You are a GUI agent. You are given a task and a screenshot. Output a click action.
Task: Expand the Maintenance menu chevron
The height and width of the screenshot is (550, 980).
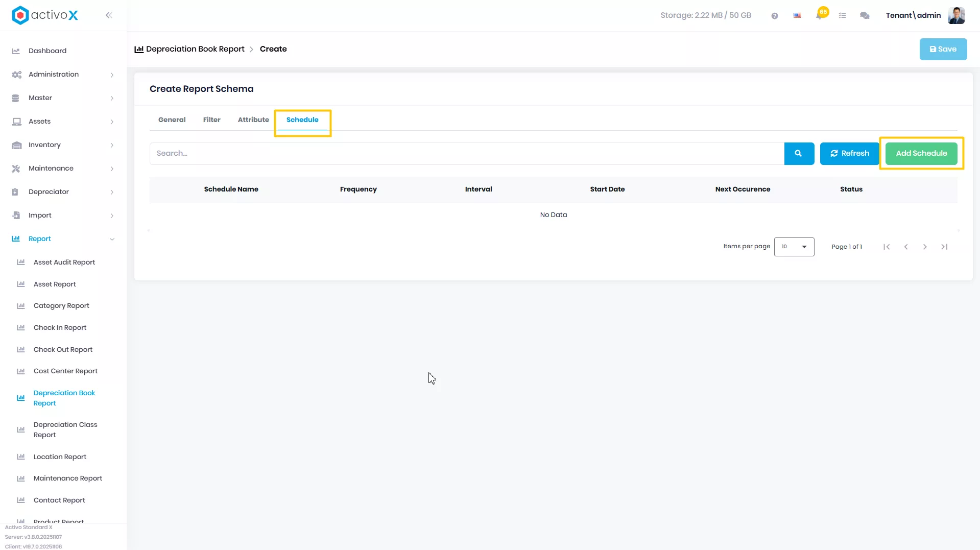pos(112,169)
